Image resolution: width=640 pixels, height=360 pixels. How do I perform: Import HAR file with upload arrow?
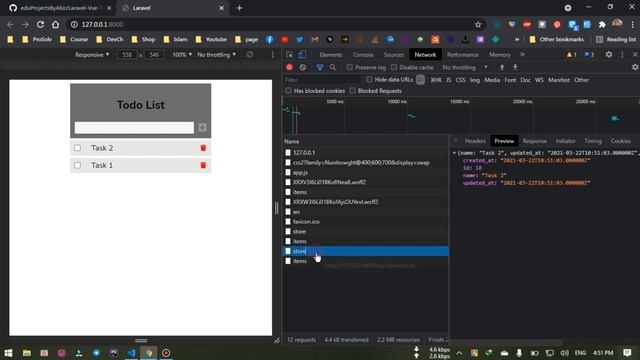point(502,67)
